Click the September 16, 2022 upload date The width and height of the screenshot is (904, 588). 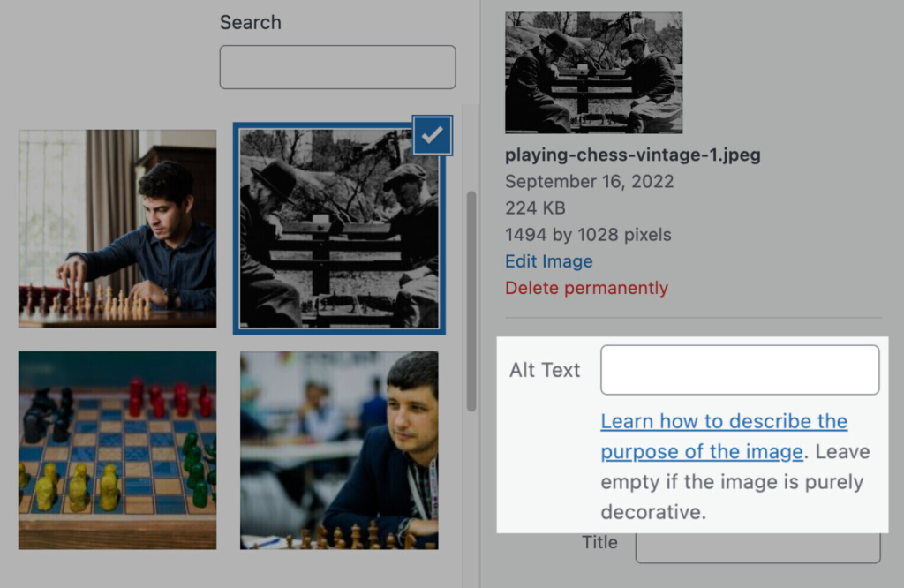[589, 182]
